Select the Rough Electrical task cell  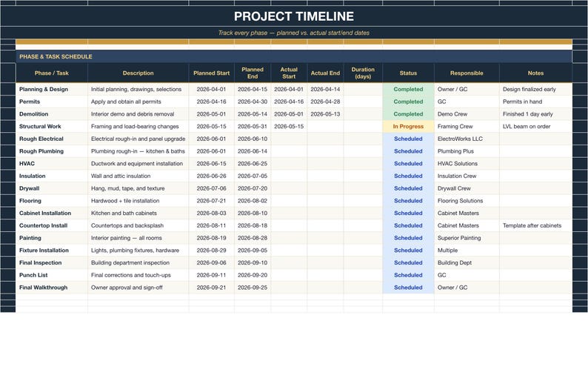(x=52, y=139)
